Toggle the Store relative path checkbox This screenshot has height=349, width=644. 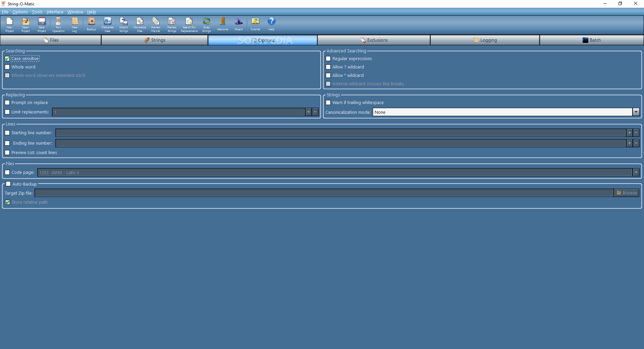(8, 202)
